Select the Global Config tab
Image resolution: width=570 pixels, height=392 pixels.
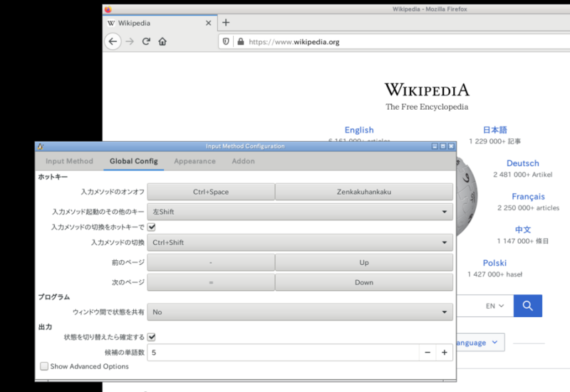click(134, 161)
